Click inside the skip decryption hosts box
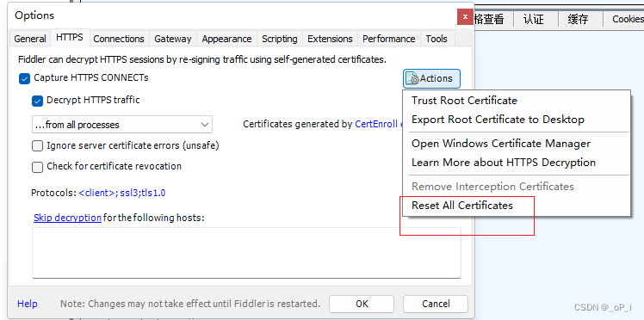Image resolution: width=644 pixels, height=320 pixels. 246,253
